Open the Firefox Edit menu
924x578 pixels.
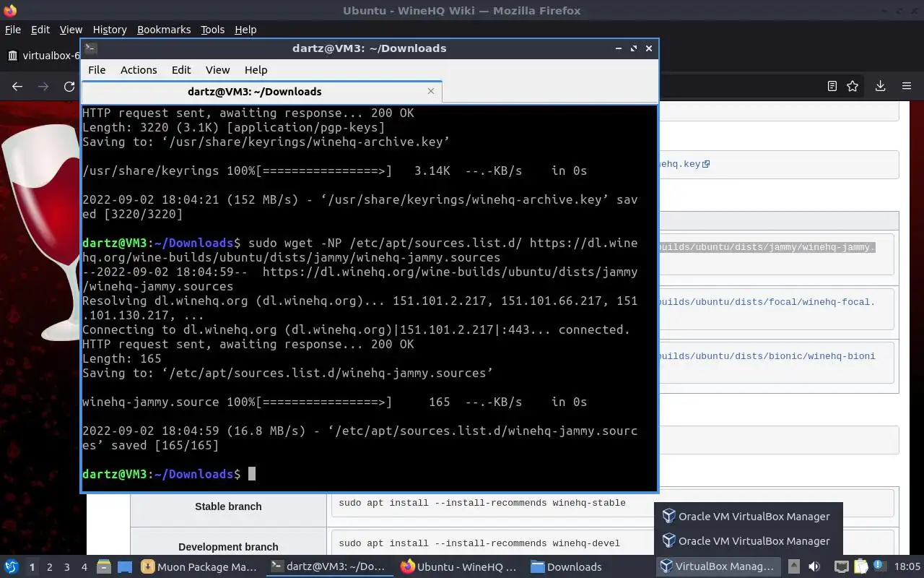click(x=40, y=30)
